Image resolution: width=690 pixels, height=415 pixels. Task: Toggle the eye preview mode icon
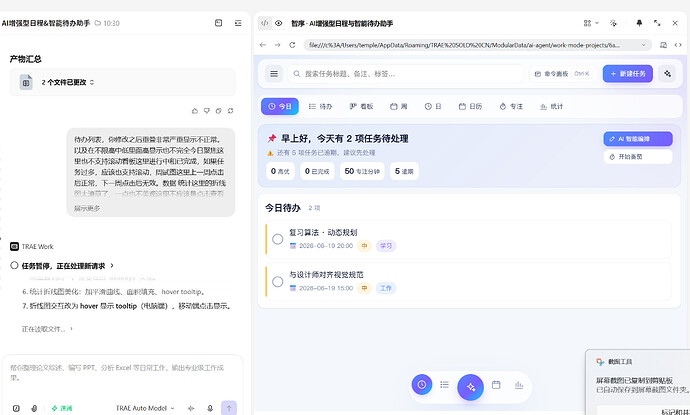coord(278,23)
